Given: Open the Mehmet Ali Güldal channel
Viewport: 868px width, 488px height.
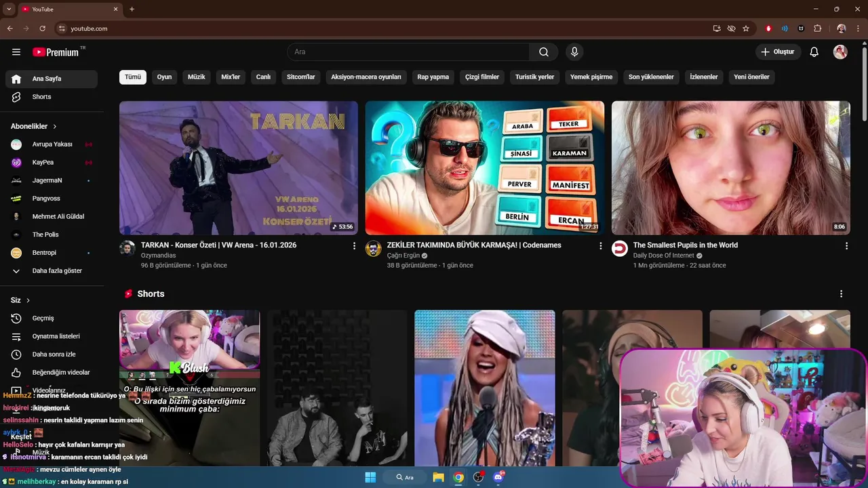Looking at the screenshot, I should point(52,217).
